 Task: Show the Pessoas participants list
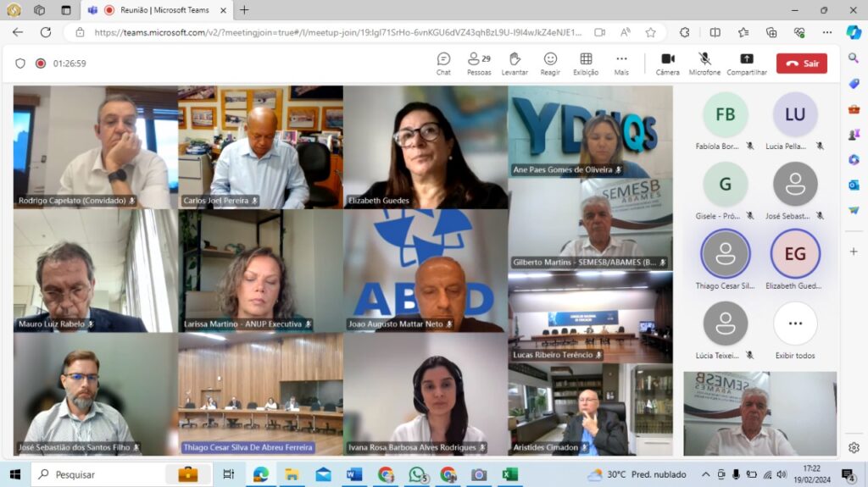(x=479, y=63)
